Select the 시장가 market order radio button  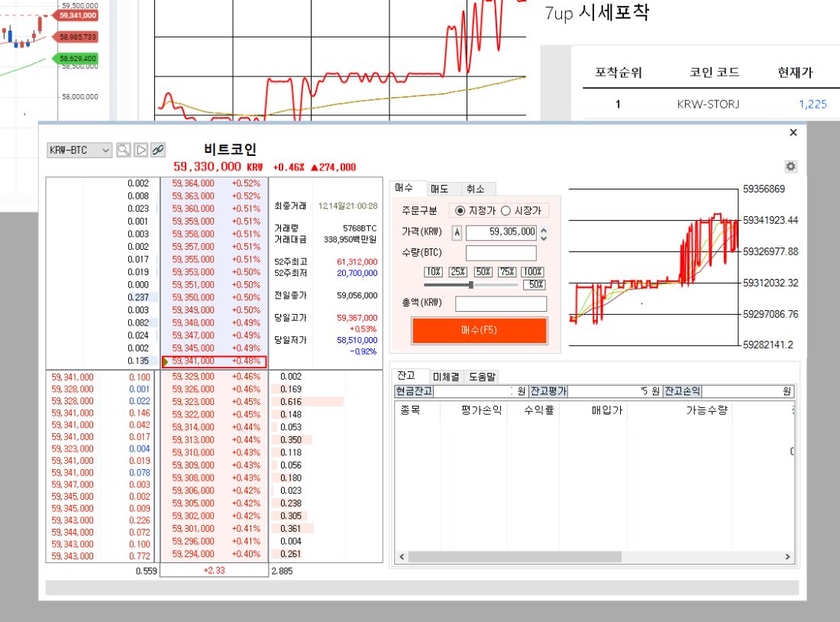[505, 211]
